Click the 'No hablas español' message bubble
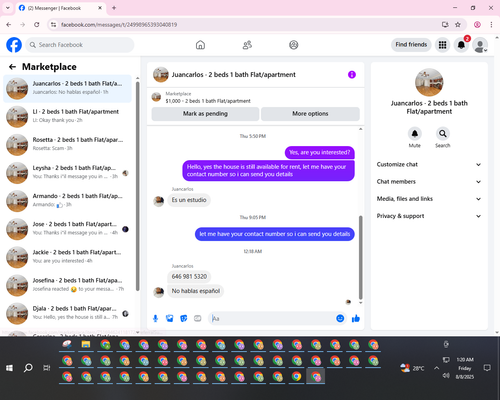 pyautogui.click(x=196, y=291)
